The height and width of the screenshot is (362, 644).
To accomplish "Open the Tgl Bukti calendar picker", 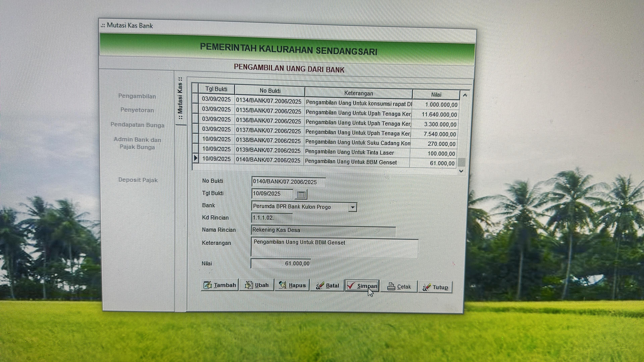I will 301,195.
